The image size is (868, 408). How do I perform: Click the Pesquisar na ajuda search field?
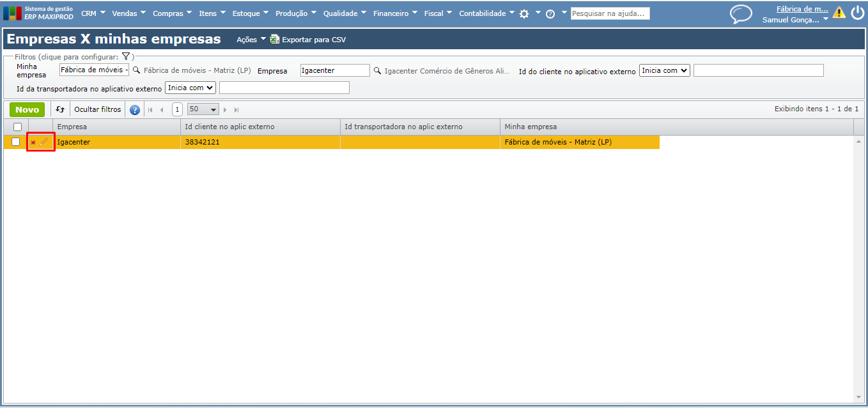click(610, 13)
